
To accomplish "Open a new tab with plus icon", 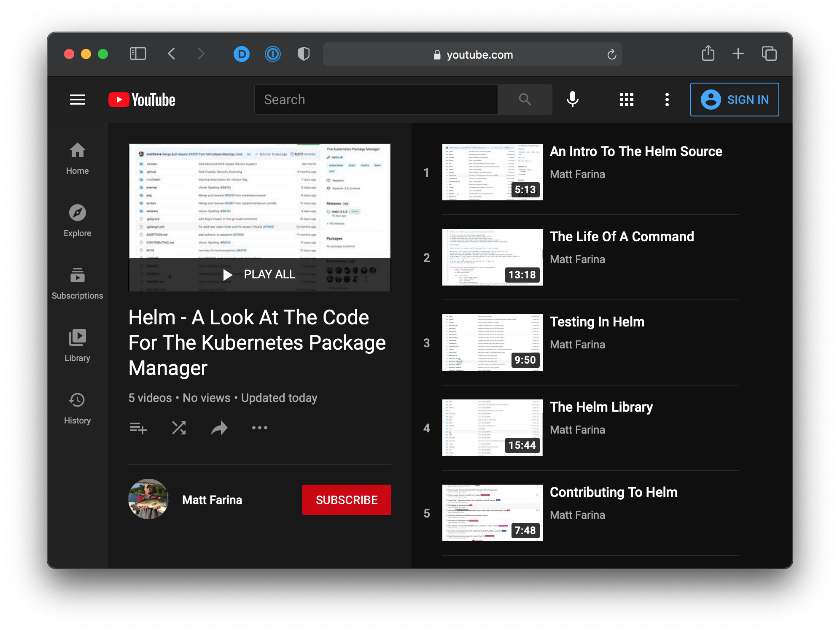I will click(x=738, y=54).
